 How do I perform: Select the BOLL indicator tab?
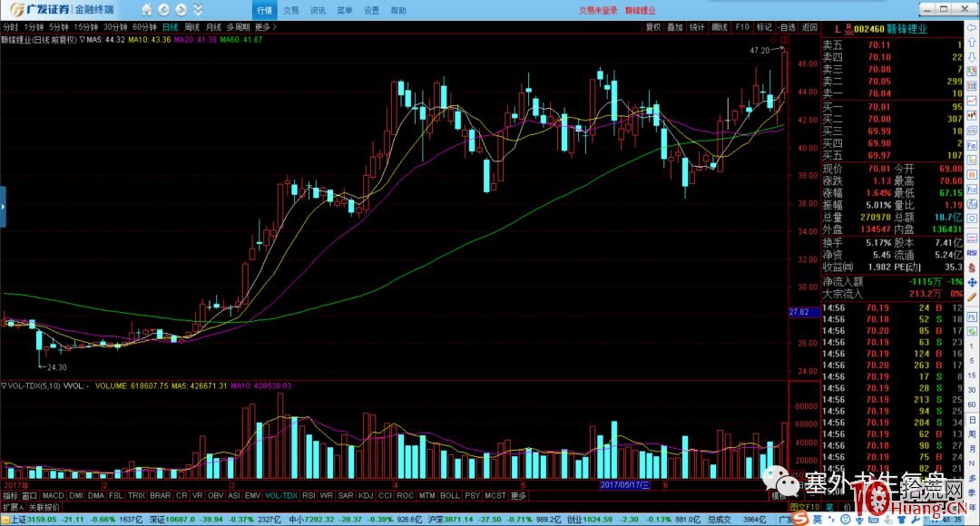coord(450,496)
